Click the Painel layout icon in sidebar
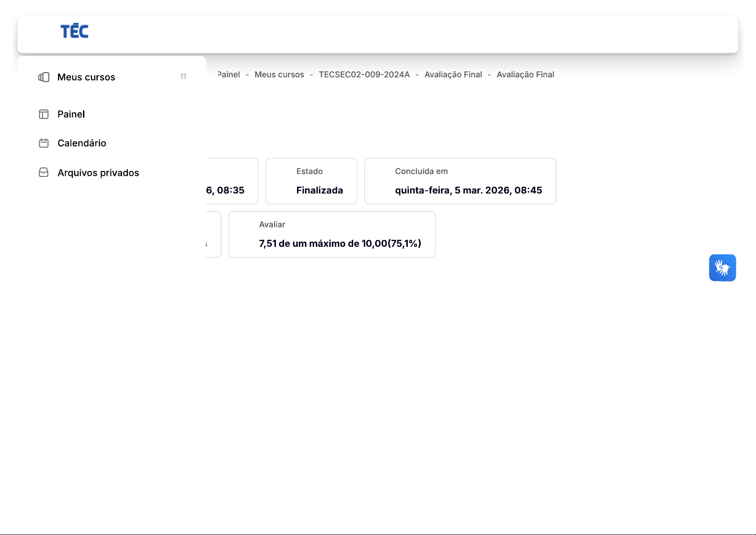 tap(44, 114)
